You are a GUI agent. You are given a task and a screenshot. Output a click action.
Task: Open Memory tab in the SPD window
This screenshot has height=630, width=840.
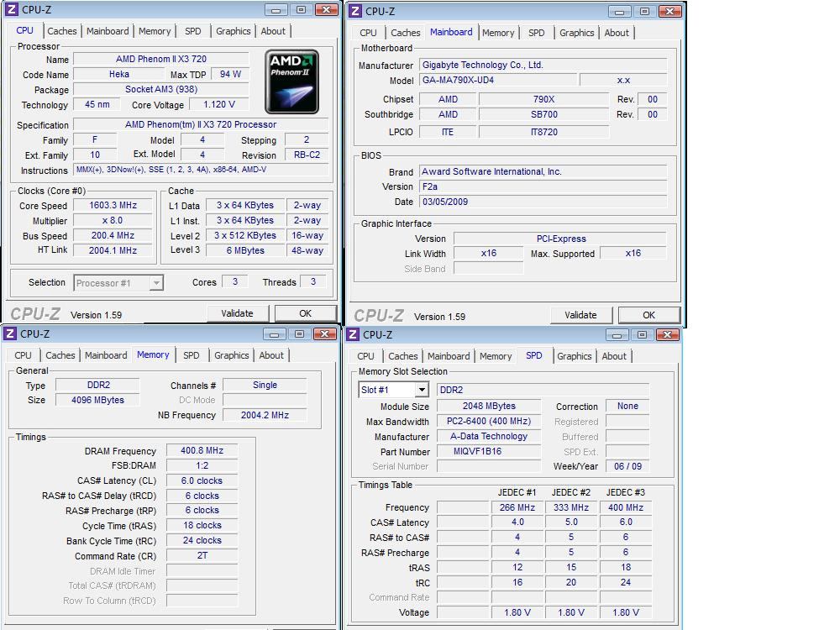click(496, 356)
